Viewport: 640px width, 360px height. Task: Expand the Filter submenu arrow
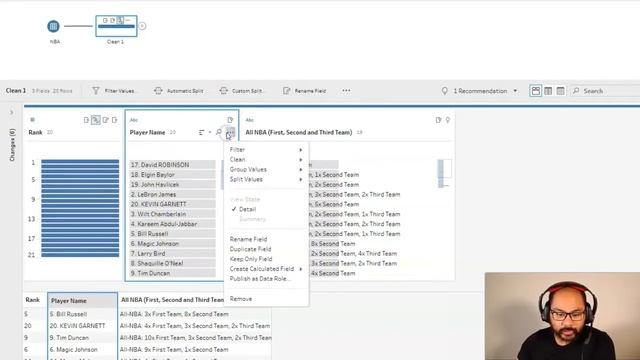point(301,150)
